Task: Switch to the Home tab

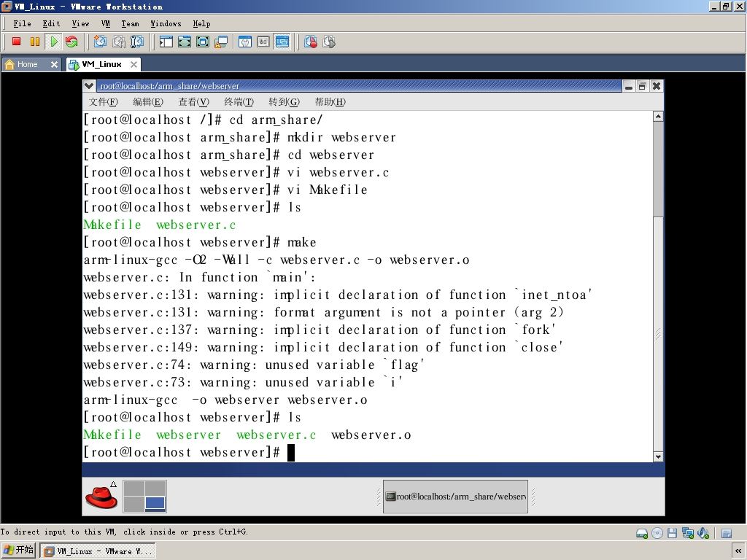Action: tap(27, 64)
